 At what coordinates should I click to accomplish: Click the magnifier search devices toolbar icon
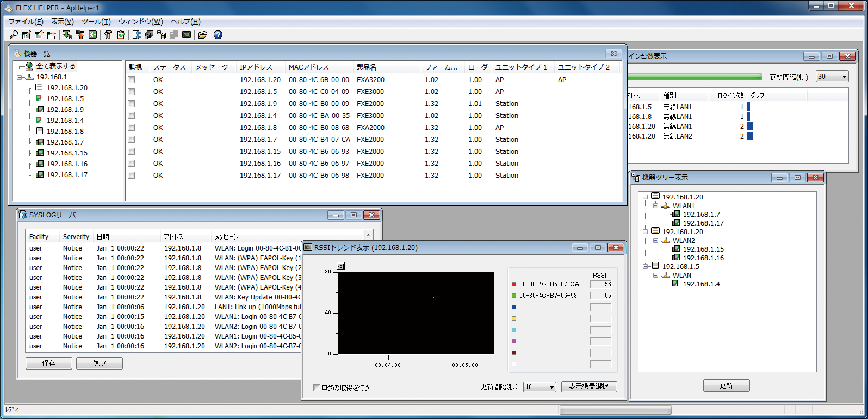click(14, 35)
